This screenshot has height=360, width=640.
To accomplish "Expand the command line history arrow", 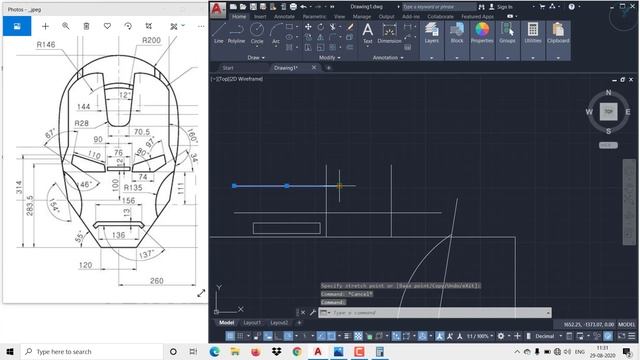I will 548,313.
